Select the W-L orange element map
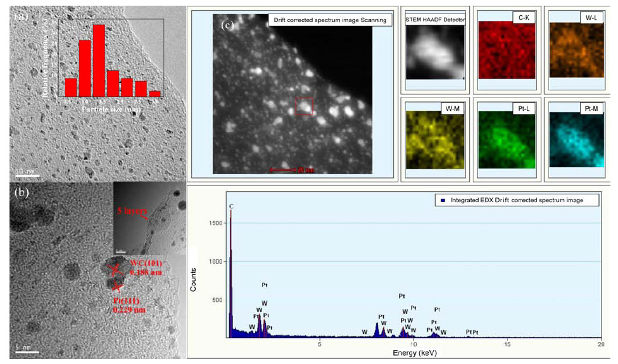The width and height of the screenshot is (618, 364). 576,49
